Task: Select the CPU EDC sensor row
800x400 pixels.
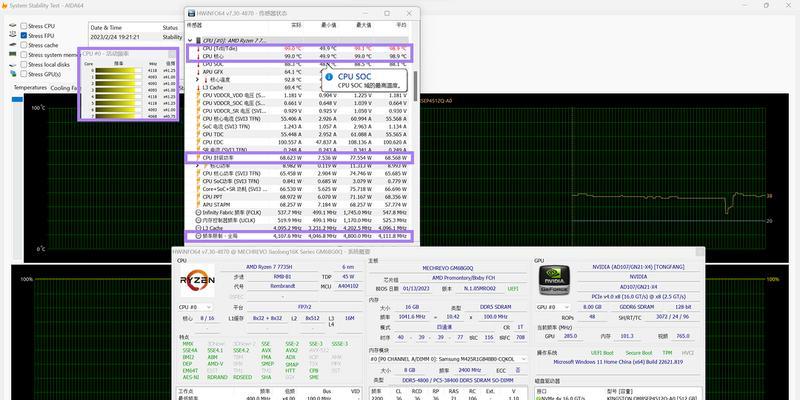Action: (299, 142)
